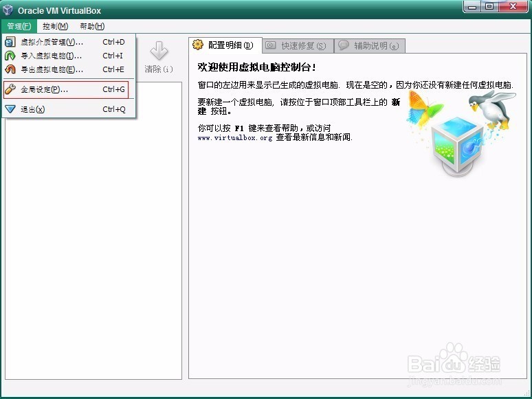
Task: Minimize the VirtualBox window
Action: (472, 6)
